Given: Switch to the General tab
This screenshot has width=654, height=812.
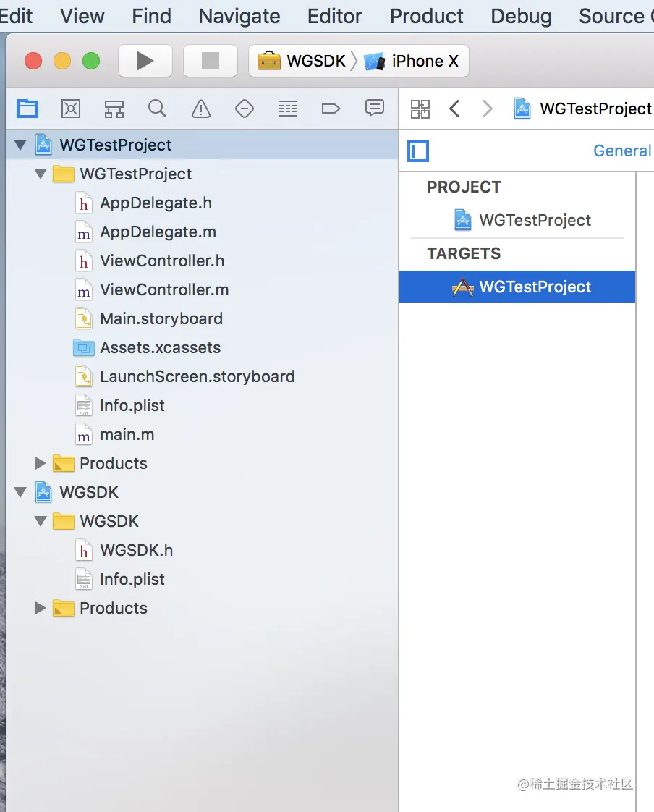Looking at the screenshot, I should pos(622,151).
